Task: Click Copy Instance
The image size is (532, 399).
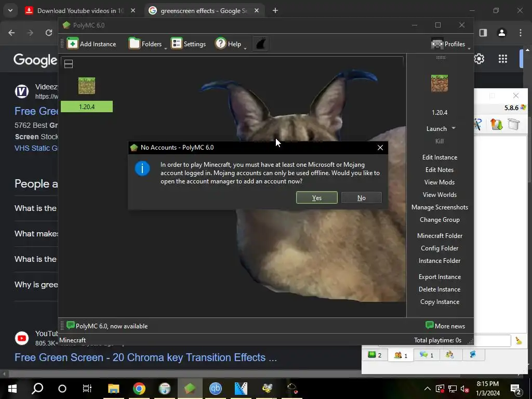Action: click(440, 302)
